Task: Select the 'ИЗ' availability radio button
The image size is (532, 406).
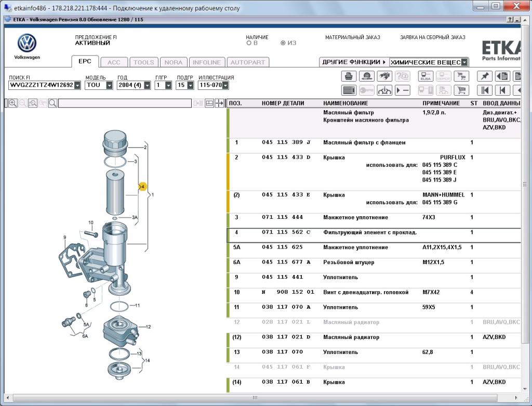Action: click(283, 43)
